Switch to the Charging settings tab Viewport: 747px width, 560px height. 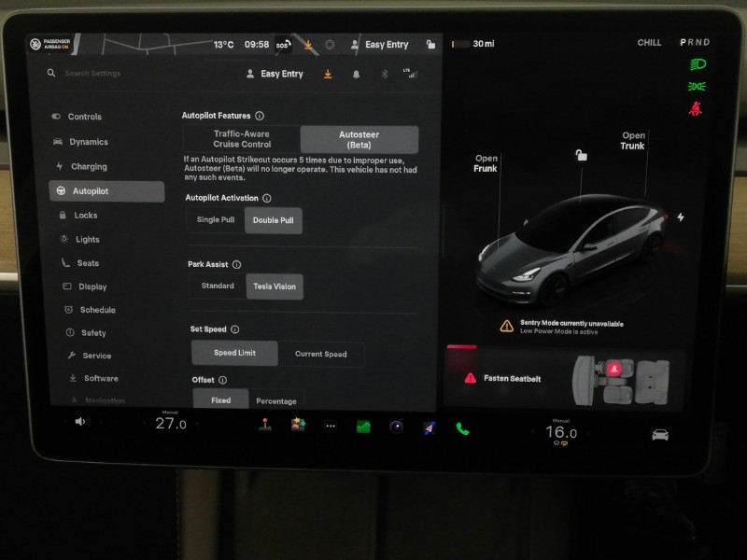[x=90, y=166]
